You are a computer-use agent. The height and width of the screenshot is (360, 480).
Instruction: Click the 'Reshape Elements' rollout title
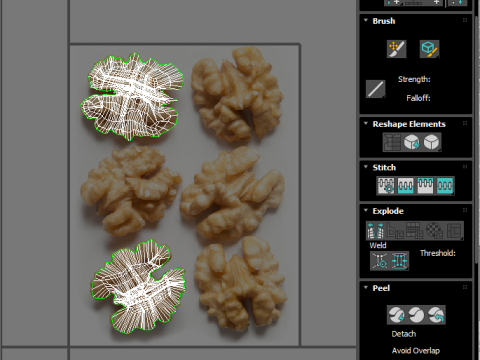409,124
